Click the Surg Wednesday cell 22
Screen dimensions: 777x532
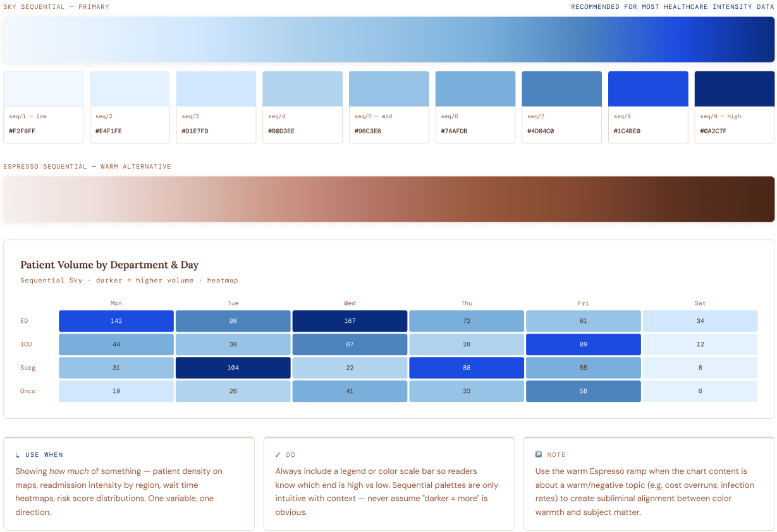(350, 368)
